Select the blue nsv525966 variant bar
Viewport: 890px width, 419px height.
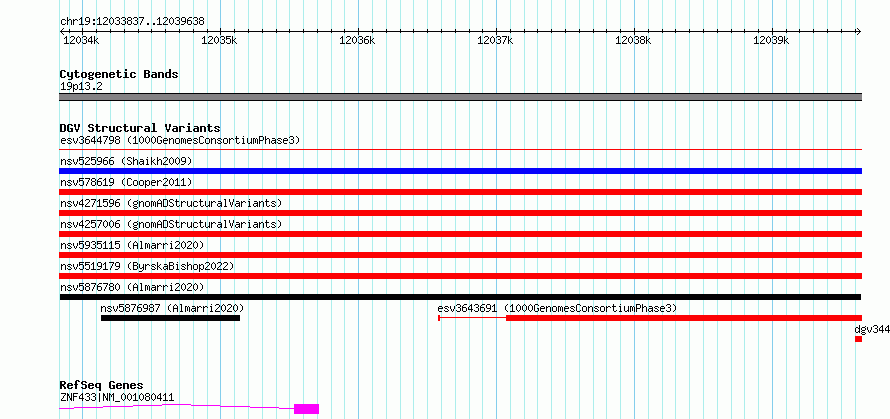461,171
